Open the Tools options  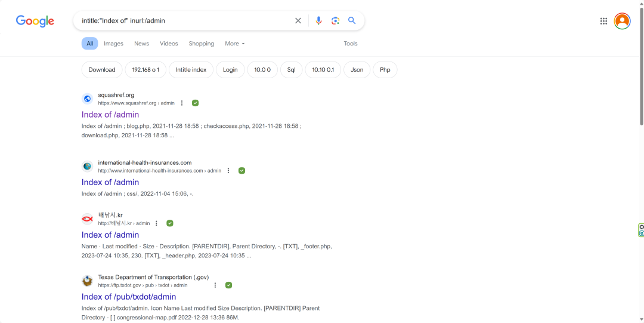[351, 44]
